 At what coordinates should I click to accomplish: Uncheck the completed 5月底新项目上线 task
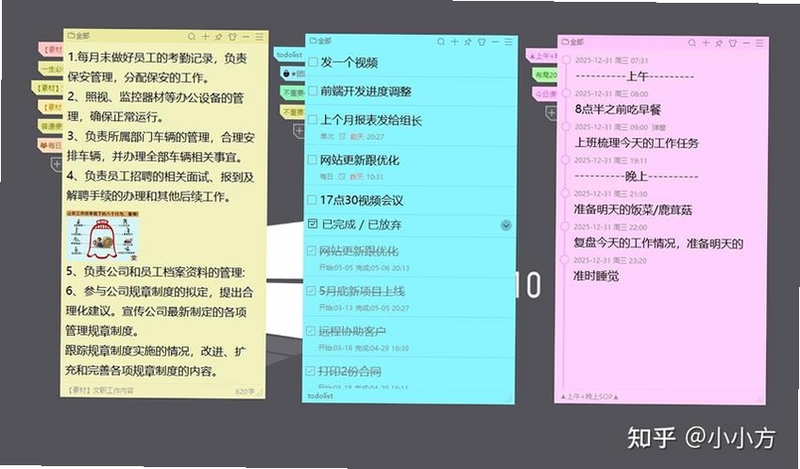point(311,291)
